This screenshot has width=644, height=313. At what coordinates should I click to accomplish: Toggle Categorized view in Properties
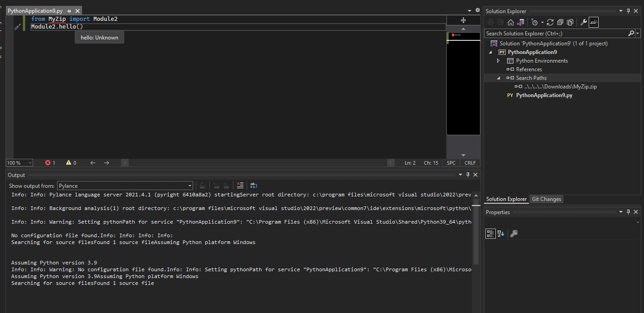(490, 234)
